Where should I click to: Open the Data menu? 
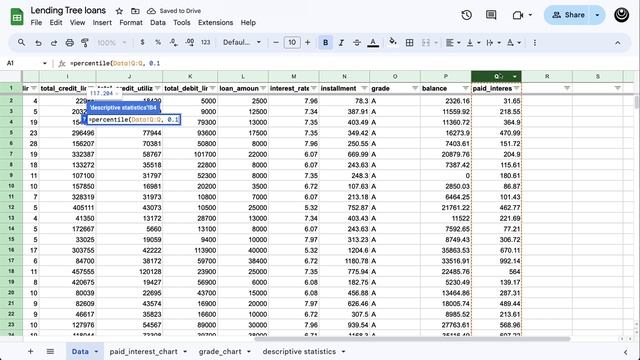pos(158,22)
